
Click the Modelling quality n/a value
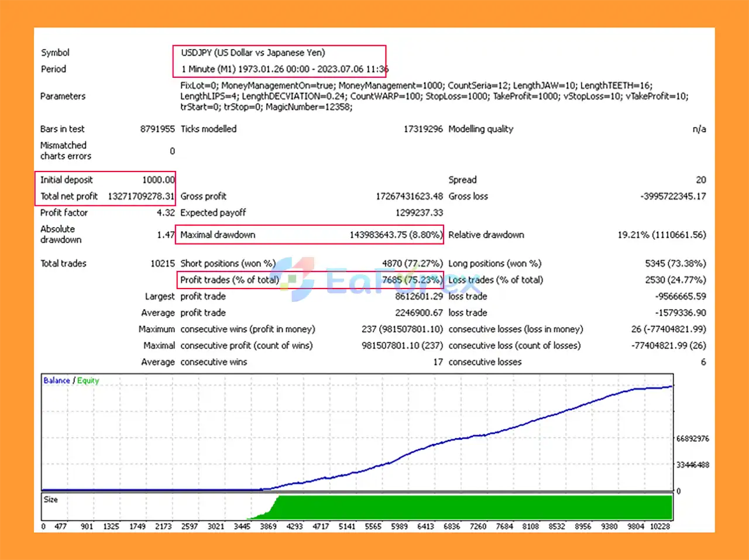click(699, 129)
